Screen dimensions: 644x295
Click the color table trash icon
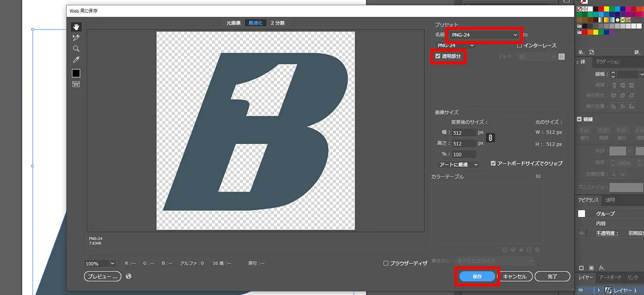pos(537,250)
